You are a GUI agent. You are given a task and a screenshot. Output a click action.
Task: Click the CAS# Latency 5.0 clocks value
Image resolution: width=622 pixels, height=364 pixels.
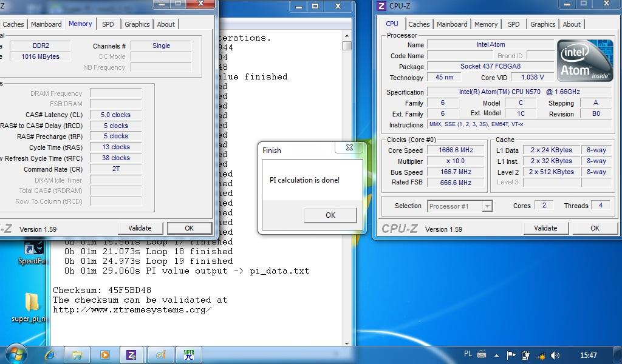116,115
